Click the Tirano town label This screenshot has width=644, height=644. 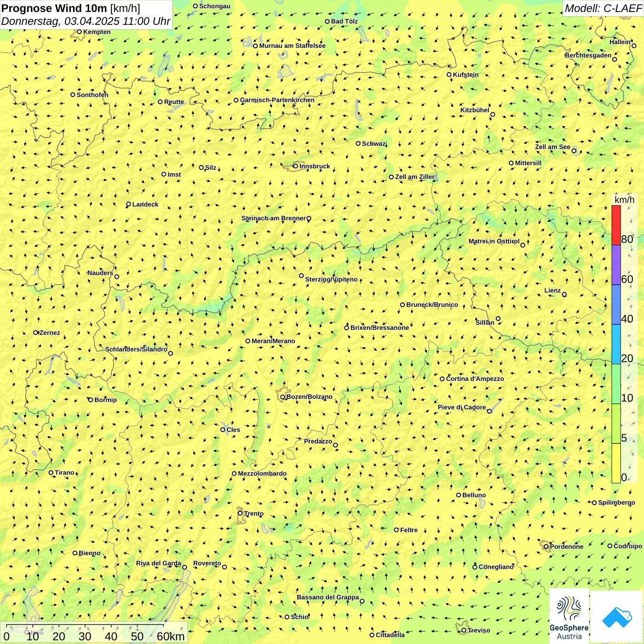point(64,472)
